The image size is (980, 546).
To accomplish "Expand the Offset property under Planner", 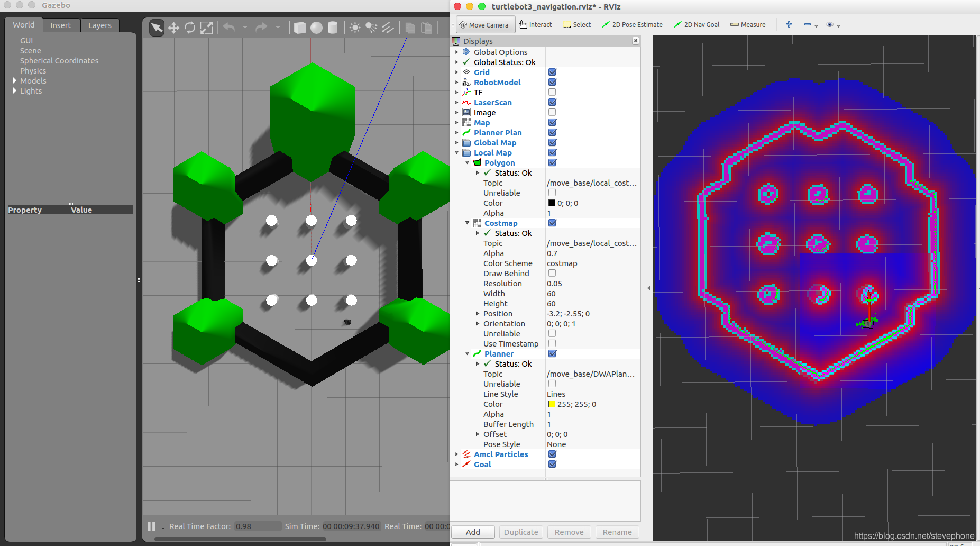I will 478,434.
